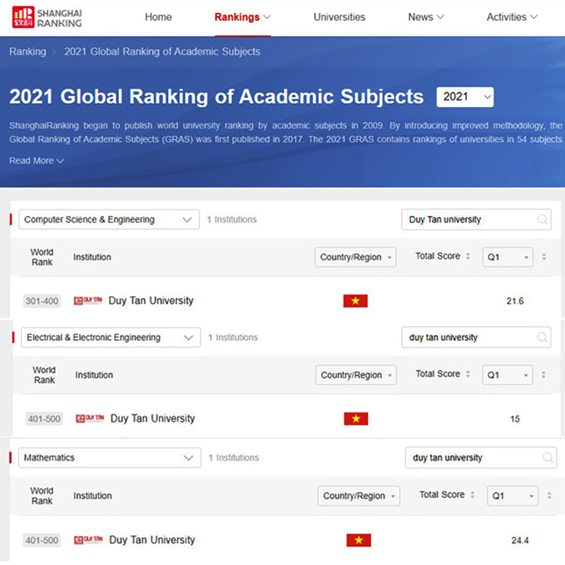Open Q1 indicator dropdown in Mathematics table
Viewport: 565px width, 565px height.
click(x=512, y=495)
